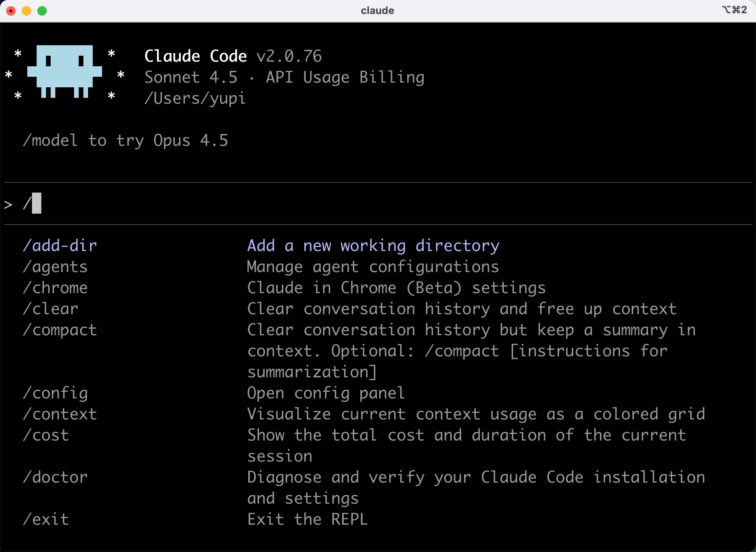Screen dimensions: 756x552
Task: Click the 'Add a new working directory' description
Action: (373, 246)
